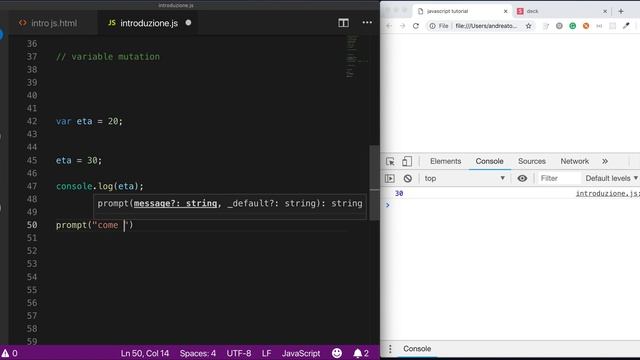The image size is (640, 360).
Task: Click the line 'var eta = 20;'
Action: [89, 121]
